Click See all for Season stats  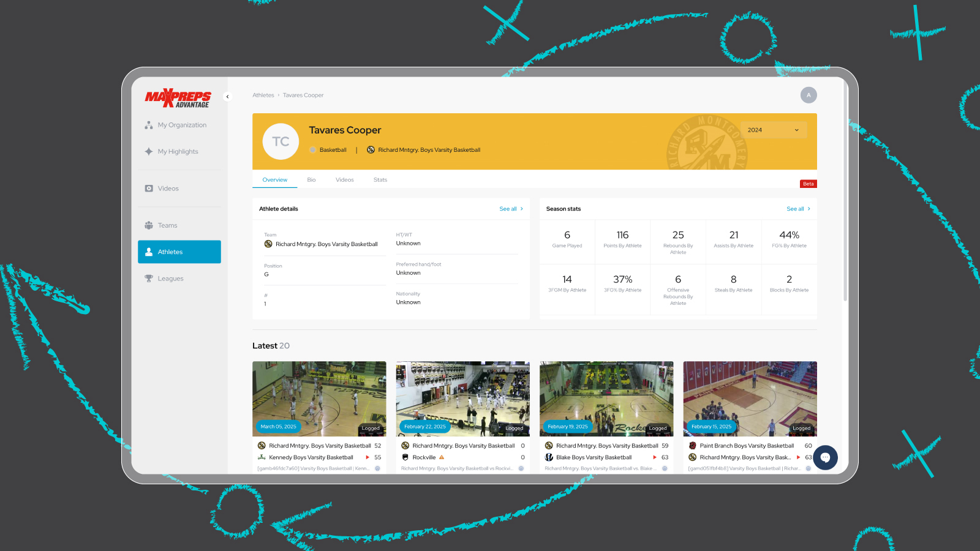798,209
